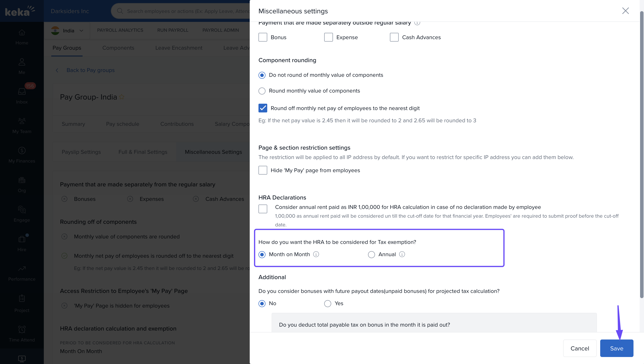Click the Engage sidebar icon
The image size is (644, 364).
[22, 210]
